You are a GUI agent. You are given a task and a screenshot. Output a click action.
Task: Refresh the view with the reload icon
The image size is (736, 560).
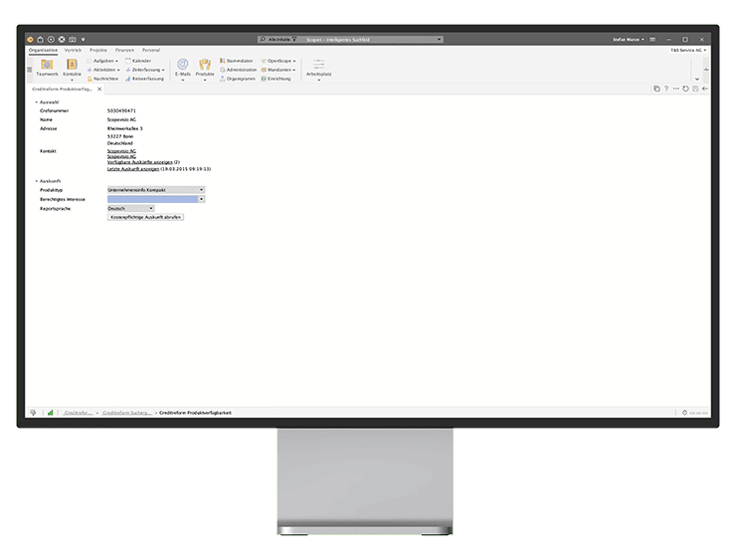(x=686, y=89)
